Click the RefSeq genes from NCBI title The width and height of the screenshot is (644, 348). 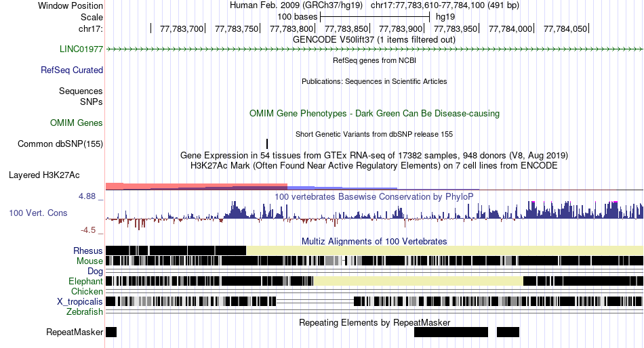(374, 60)
